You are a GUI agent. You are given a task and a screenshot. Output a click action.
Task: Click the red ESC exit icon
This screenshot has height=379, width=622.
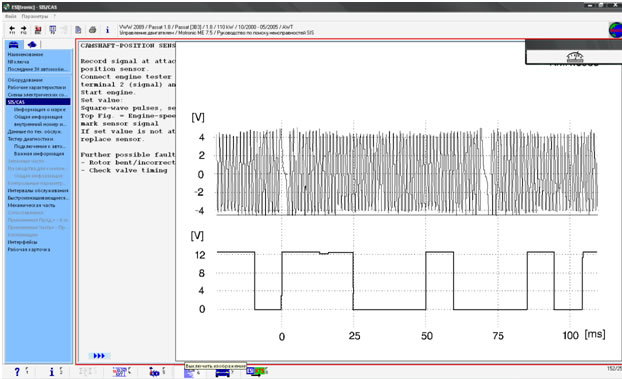coord(38,30)
